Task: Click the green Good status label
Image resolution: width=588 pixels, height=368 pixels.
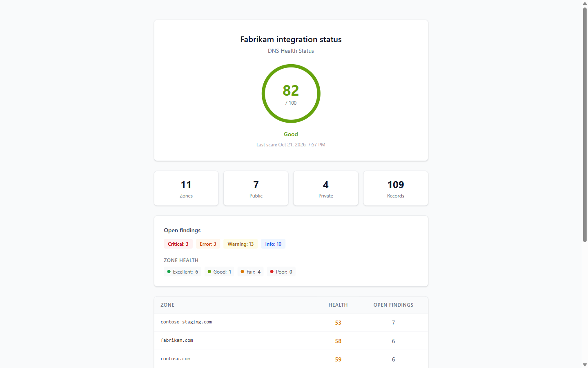Action: [x=291, y=134]
